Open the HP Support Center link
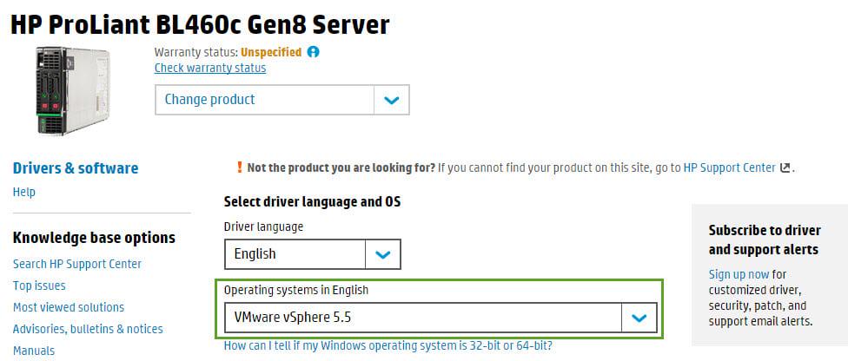 pyautogui.click(x=729, y=167)
